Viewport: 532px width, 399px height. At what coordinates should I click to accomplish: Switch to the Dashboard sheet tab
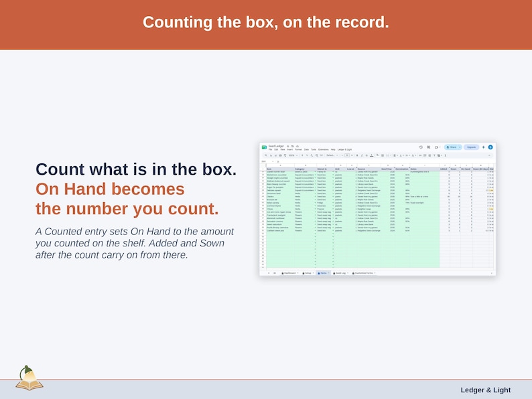click(288, 273)
